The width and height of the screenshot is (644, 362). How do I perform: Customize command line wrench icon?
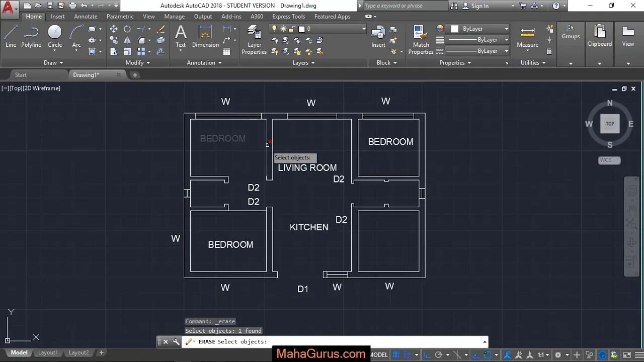click(x=176, y=342)
